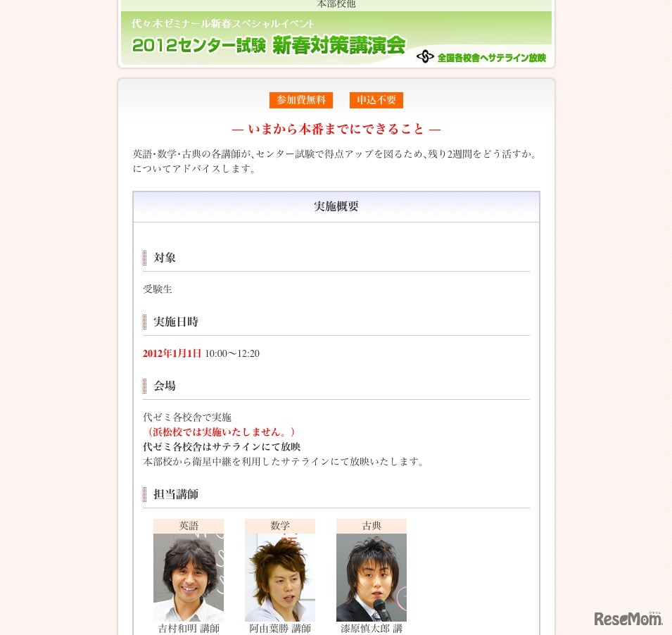Click the ReseMom watermark logo
Image resolution: width=672 pixels, height=635 pixels.
tap(628, 619)
